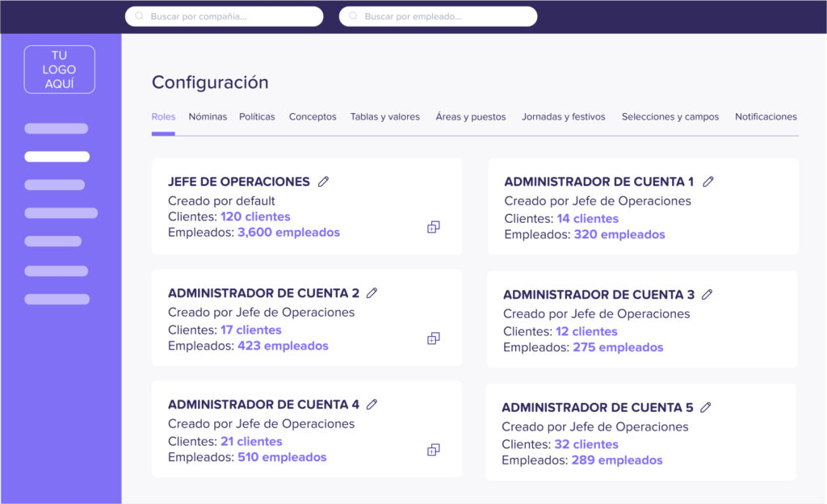Open the 12 clientes link
Screen dimensions: 827x504
[x=586, y=331]
